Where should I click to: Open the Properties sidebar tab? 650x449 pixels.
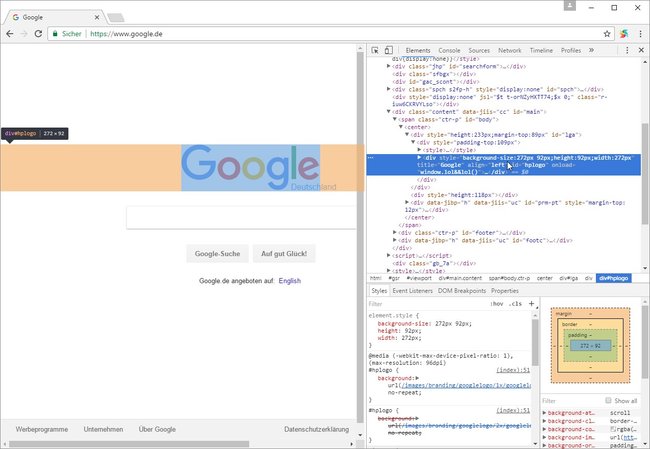click(505, 291)
